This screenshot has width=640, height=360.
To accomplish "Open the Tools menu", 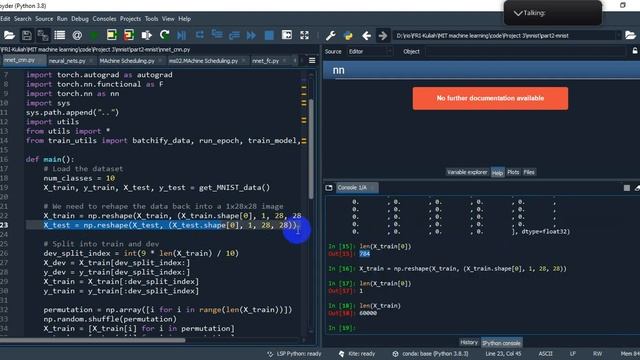I will [151, 19].
